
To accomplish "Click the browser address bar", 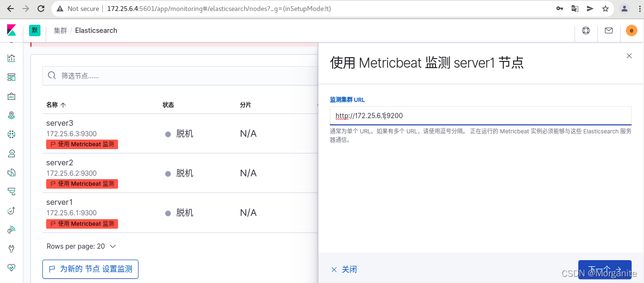I will click(x=305, y=9).
